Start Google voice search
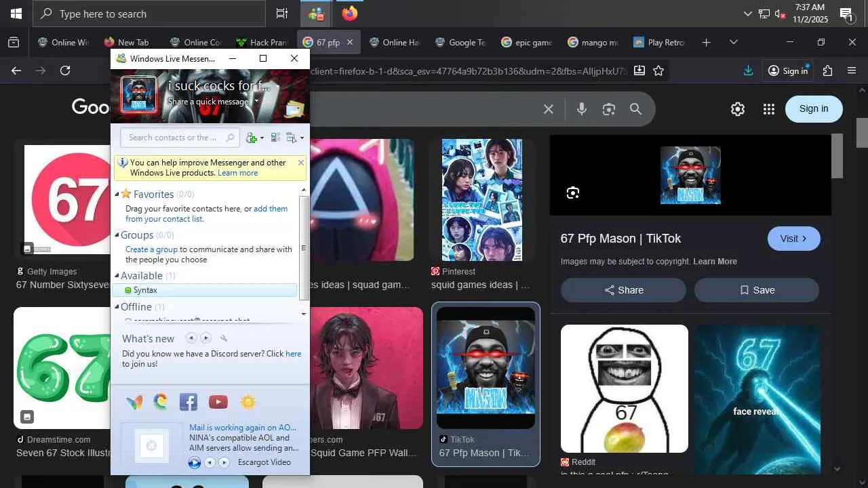The width and height of the screenshot is (868, 488). [582, 109]
